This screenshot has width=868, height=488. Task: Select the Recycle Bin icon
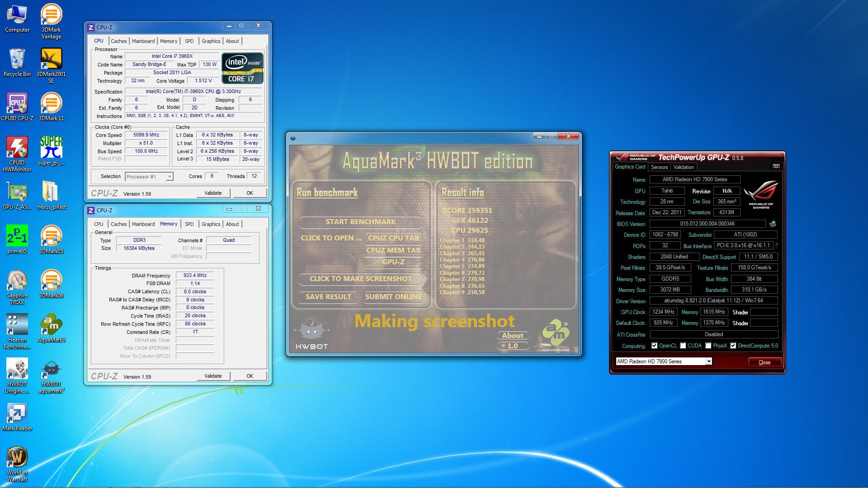pos(17,63)
